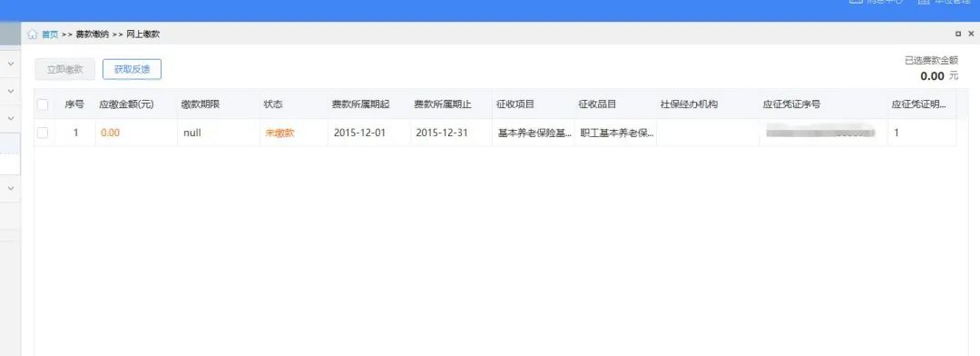
Task: Click the 网上缴款 breadcrumb item
Action: (143, 35)
